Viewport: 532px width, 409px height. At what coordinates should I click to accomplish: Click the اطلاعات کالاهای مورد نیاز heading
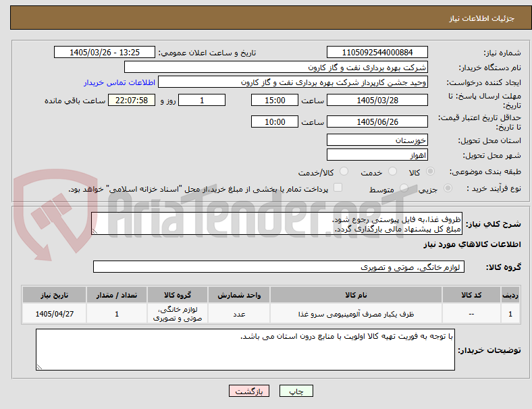coord(472,244)
